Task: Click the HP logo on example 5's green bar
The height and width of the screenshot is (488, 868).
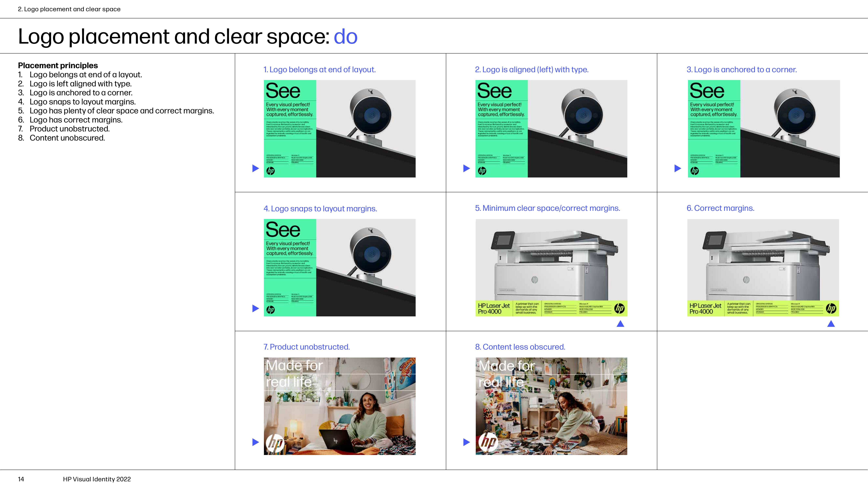Action: (x=619, y=308)
